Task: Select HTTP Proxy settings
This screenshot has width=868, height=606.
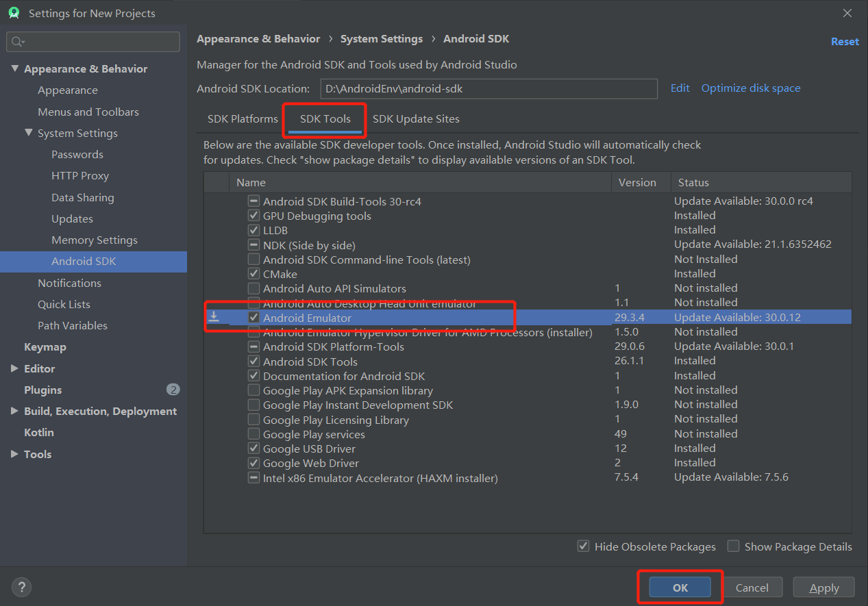Action: click(x=80, y=175)
